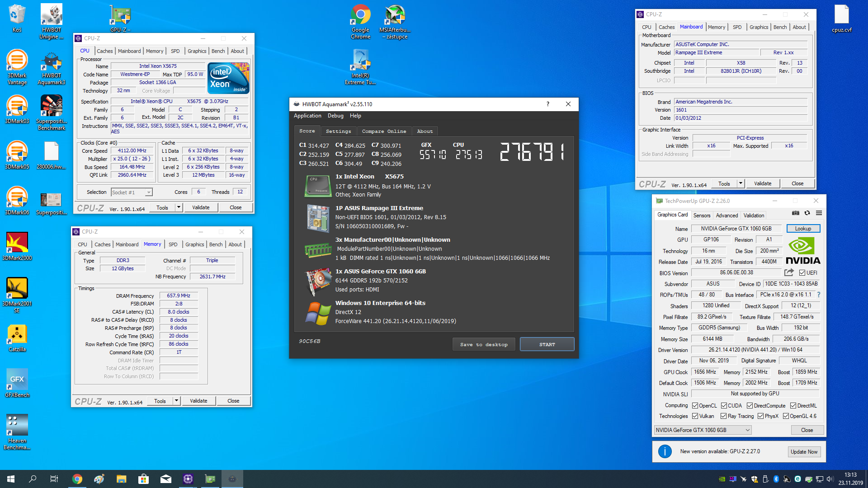Click the Close button in GPU-Z
The height and width of the screenshot is (488, 868).
point(807,430)
